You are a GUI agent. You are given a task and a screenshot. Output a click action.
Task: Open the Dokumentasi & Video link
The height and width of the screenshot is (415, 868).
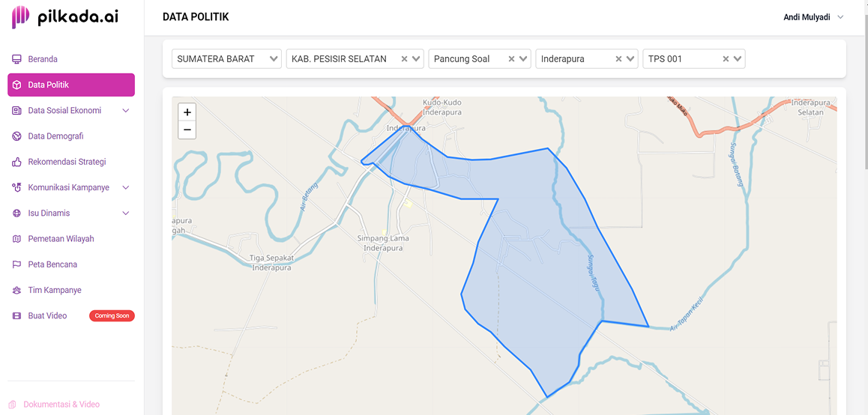61,405
